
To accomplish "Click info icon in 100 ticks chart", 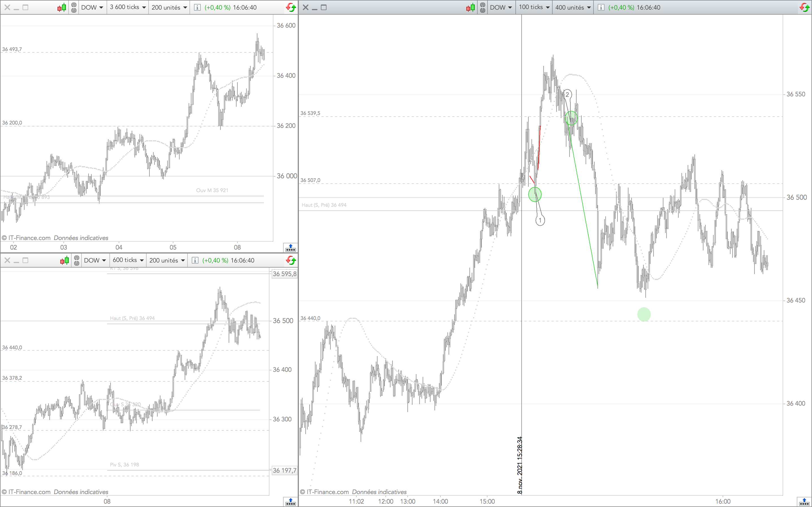I will tap(601, 7).
